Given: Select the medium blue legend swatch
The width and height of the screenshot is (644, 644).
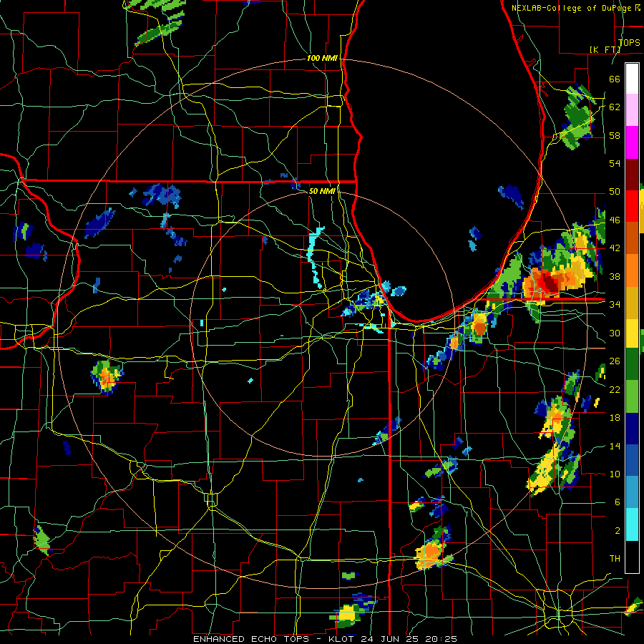Looking at the screenshot, I should [632, 460].
